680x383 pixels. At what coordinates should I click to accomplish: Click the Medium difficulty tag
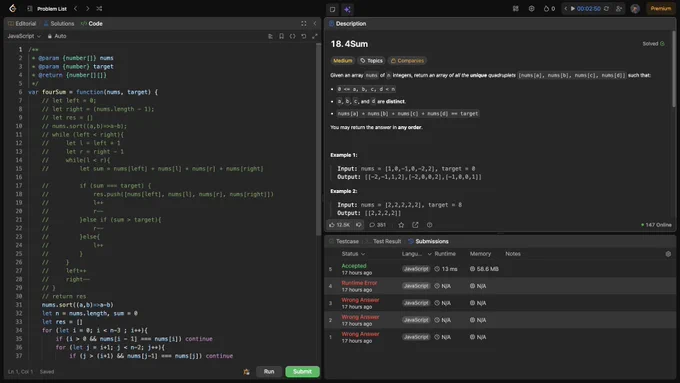coord(343,61)
